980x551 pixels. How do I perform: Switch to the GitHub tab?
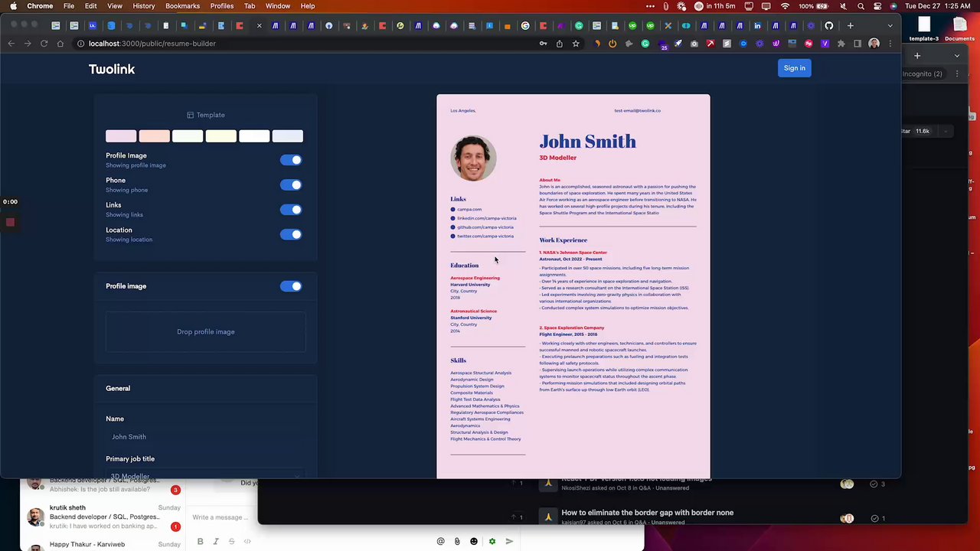pos(829,26)
